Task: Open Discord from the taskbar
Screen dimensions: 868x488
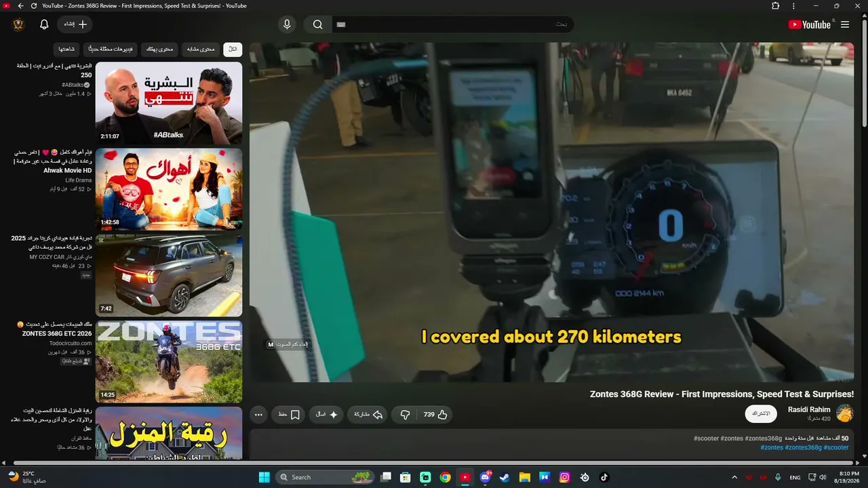Action: point(485,477)
